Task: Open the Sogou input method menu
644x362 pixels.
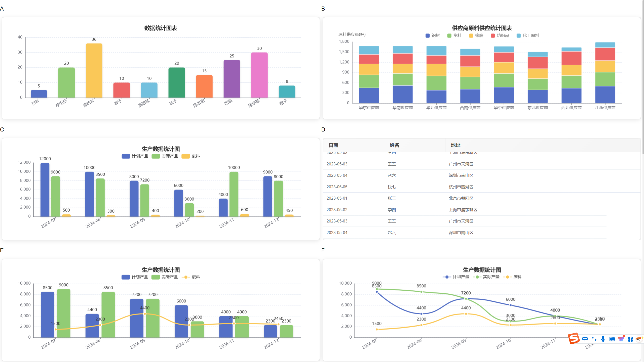Action: pos(574,339)
